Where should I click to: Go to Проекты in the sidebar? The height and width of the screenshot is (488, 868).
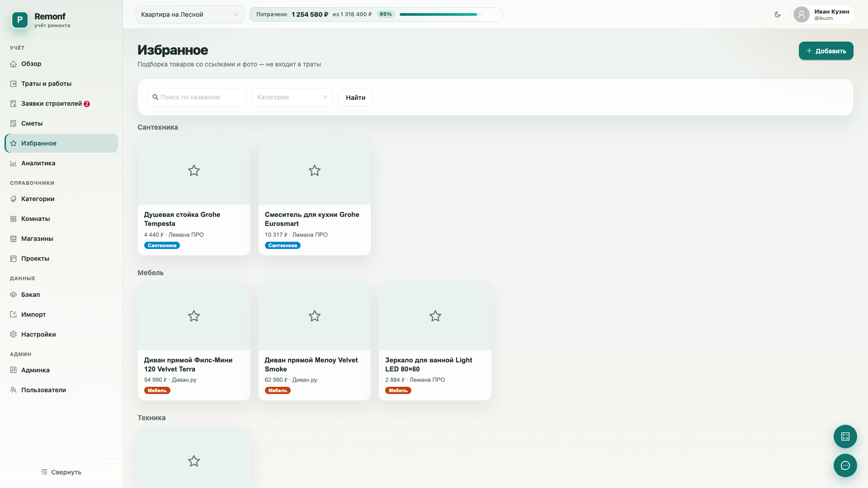pyautogui.click(x=61, y=258)
